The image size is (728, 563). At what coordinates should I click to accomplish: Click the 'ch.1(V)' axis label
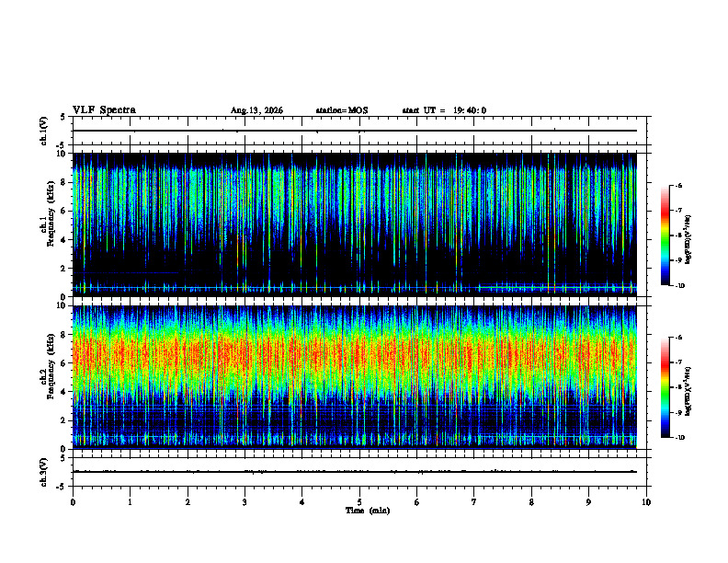43,131
